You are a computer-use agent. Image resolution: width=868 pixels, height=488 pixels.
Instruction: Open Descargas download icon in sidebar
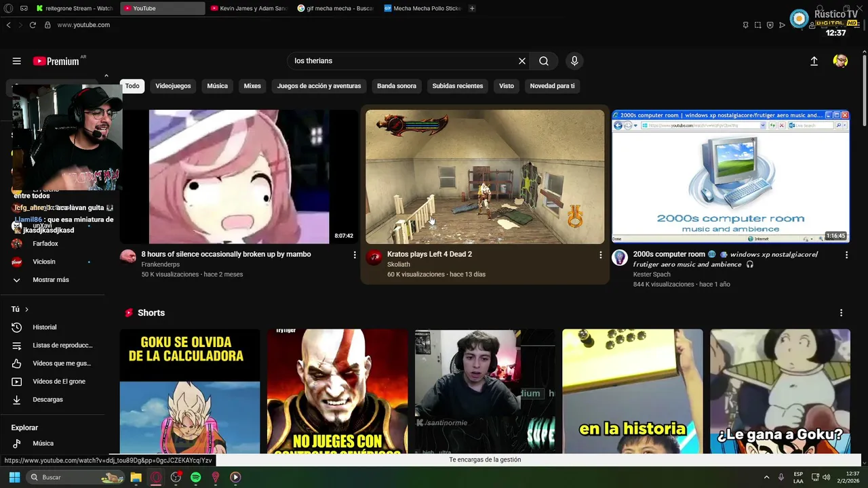17,400
